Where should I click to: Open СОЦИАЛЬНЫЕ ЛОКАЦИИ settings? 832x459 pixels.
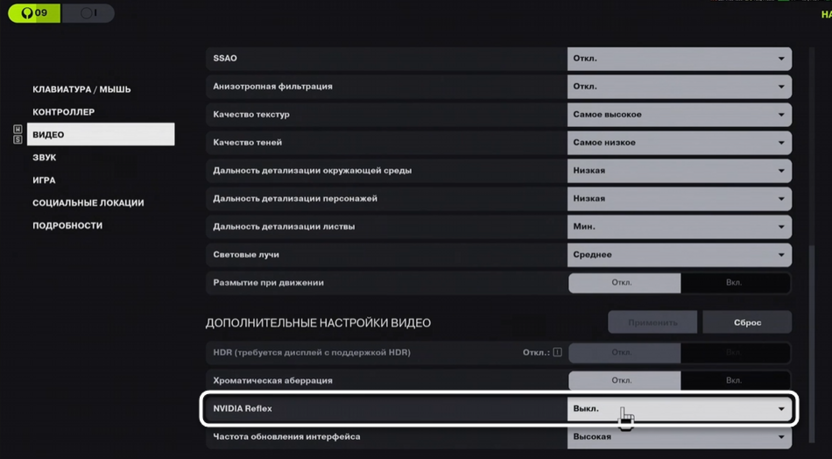88,203
